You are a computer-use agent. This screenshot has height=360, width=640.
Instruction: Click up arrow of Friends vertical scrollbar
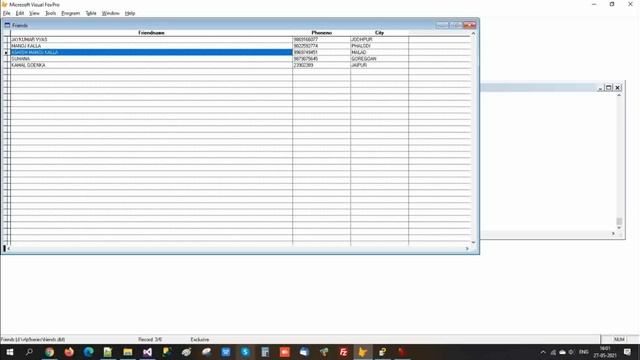473,33
